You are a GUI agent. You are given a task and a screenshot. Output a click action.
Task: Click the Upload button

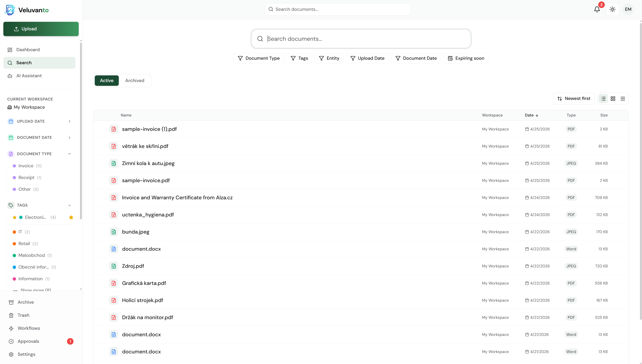point(41,29)
